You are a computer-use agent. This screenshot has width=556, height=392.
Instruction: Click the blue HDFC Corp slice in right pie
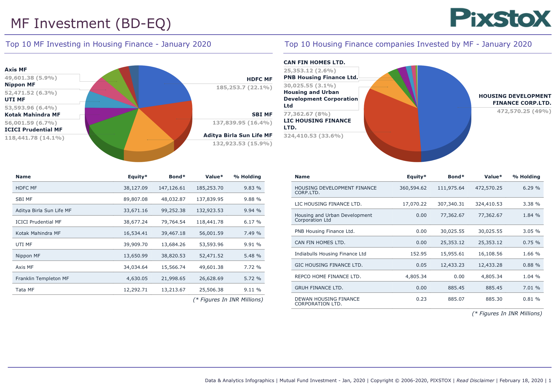(446, 108)
